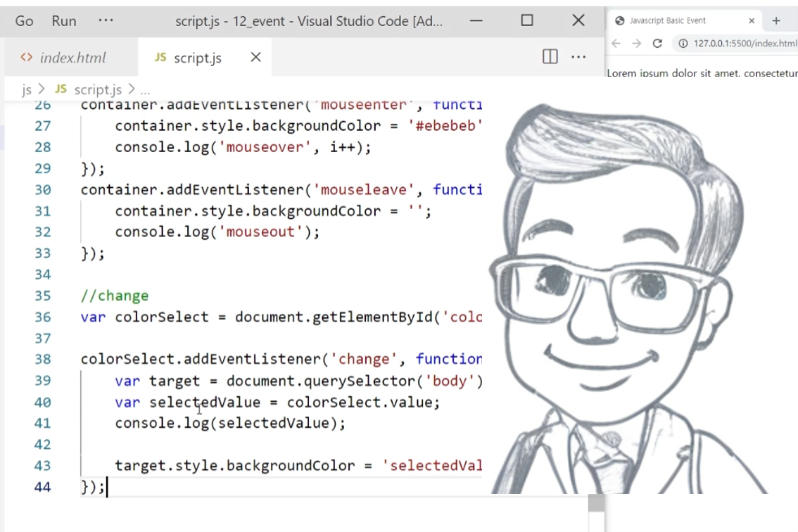Click the editor scrollbar thumb
This screenshot has width=798, height=532.
pos(596,503)
